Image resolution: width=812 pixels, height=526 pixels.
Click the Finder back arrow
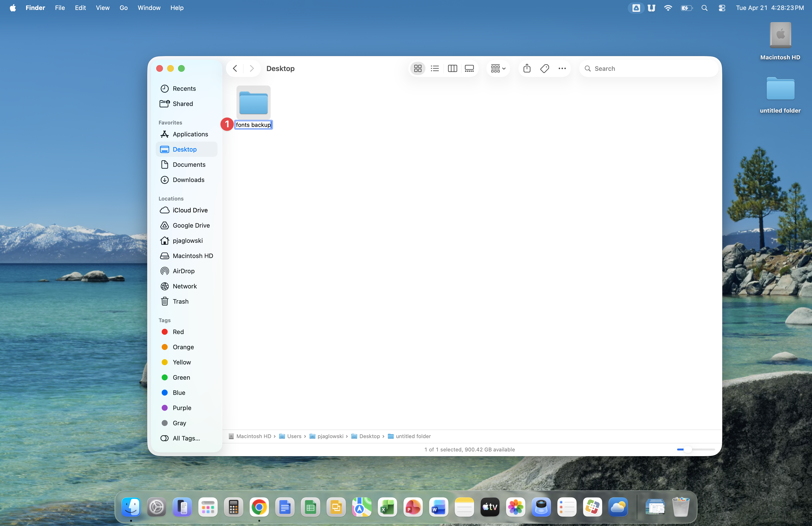click(235, 69)
